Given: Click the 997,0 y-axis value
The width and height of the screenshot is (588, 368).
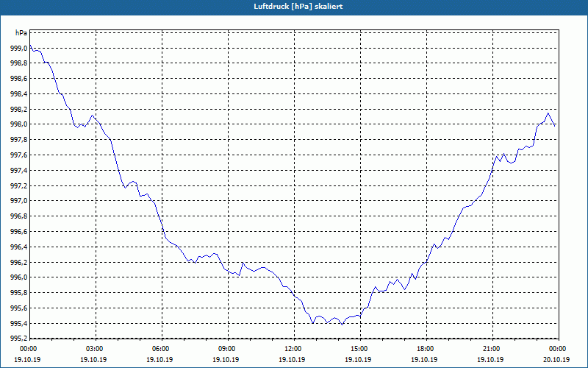Looking at the screenshot, I should tap(18, 201).
